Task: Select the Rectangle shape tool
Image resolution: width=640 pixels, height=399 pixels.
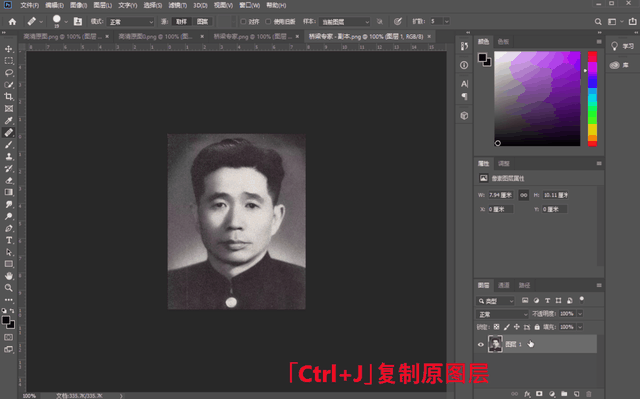Action: tap(9, 264)
